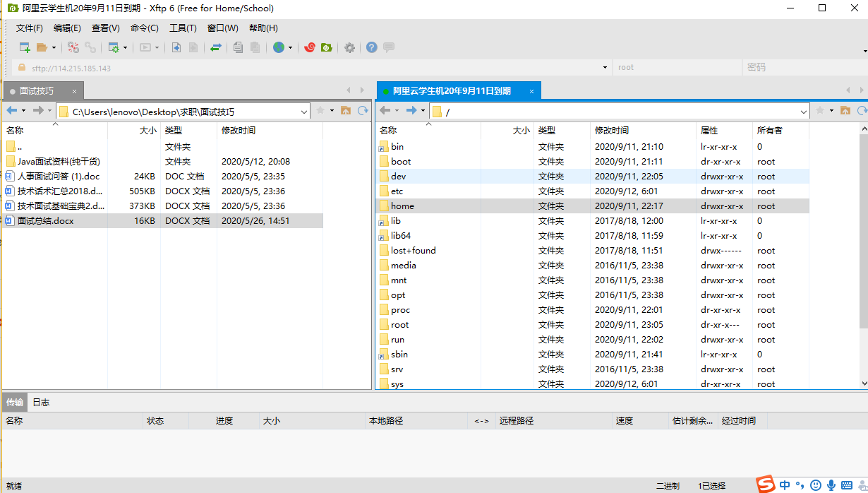The width and height of the screenshot is (868, 493).
Task: Go back in the remote pane
Action: 385,111
